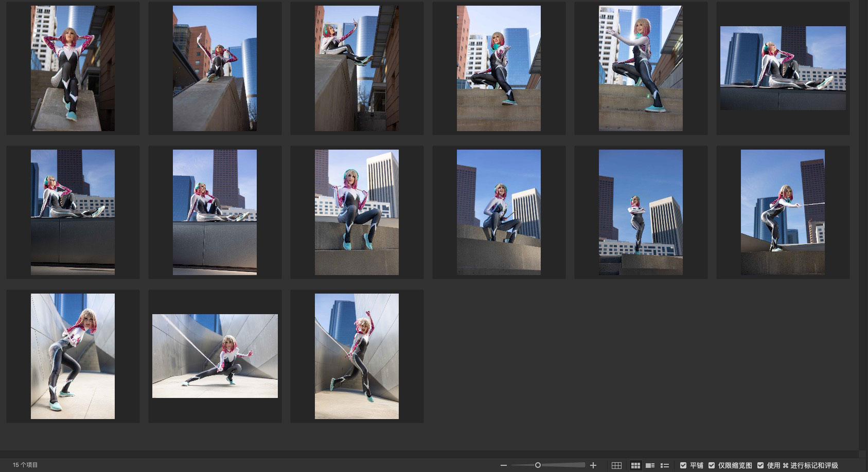This screenshot has width=868, height=472.
Task: Switch to details view
Action: click(x=650, y=465)
